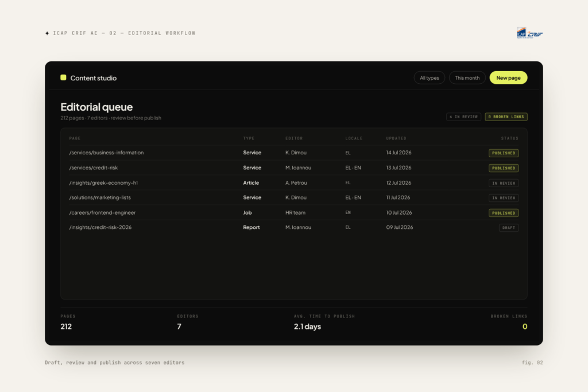Click IN REVIEW badge for marketing-lists

click(504, 198)
